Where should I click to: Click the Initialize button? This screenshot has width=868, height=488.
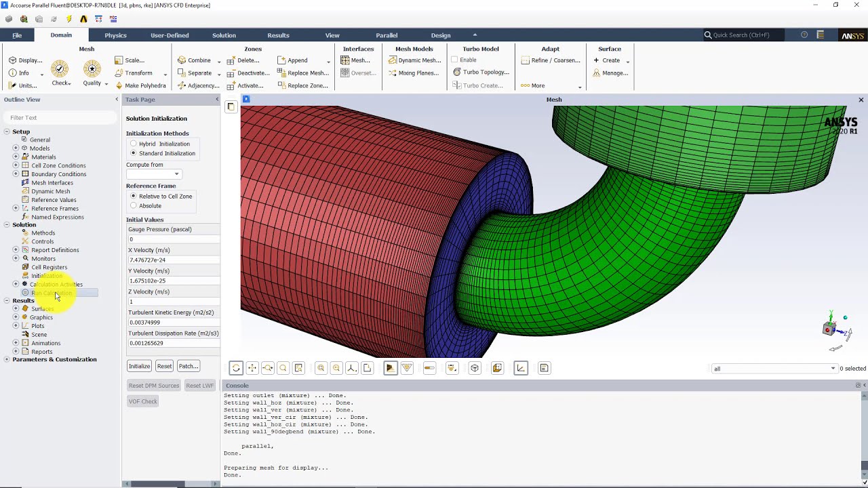(x=139, y=366)
